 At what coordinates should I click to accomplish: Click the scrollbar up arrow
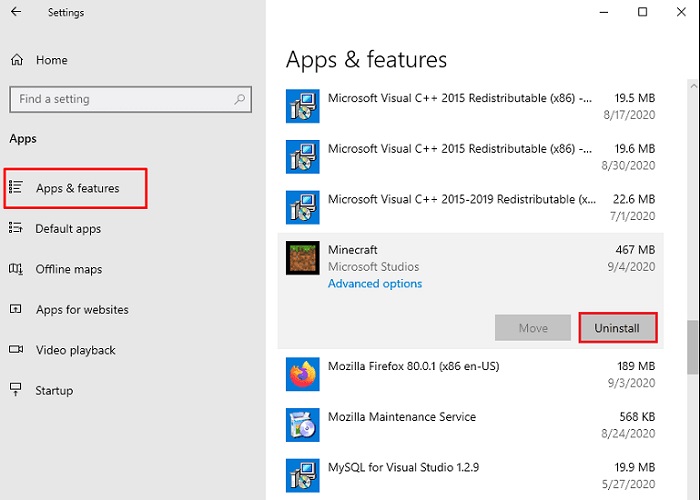point(693,86)
